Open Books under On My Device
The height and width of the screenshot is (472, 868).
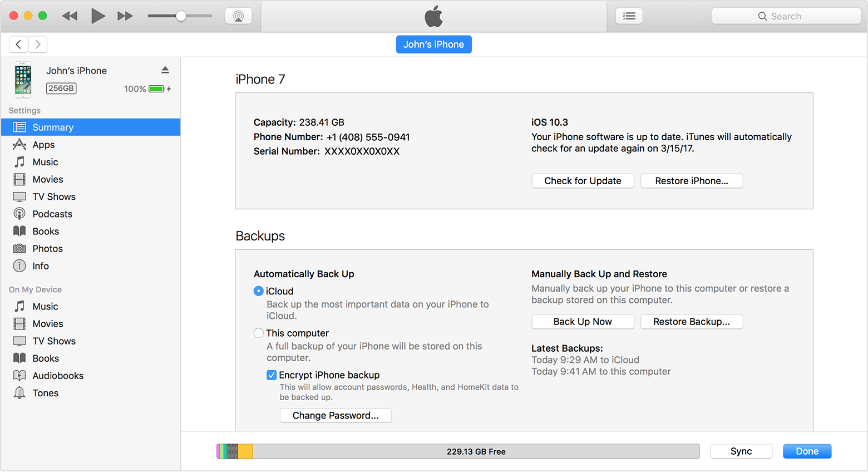[x=91, y=358]
